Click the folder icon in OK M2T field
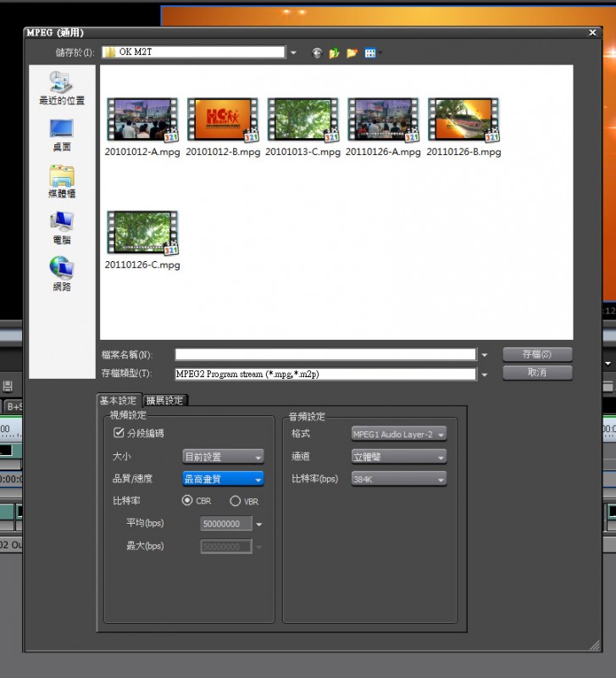This screenshot has height=678, width=616. click(x=110, y=53)
